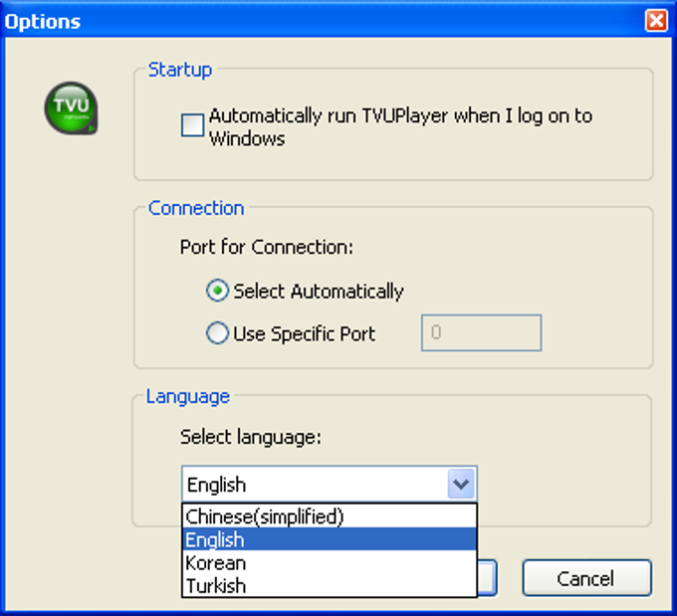
Task: Close the Options dialog window
Action: 656,20
